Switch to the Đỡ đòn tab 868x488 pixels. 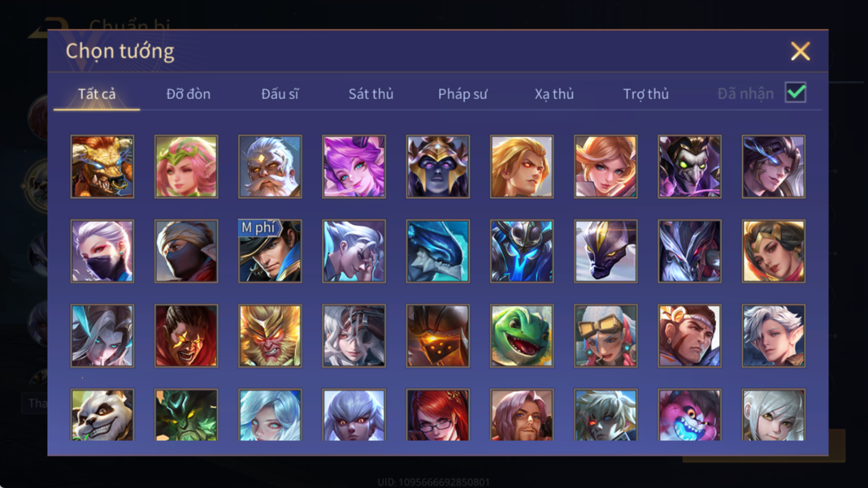coord(188,94)
